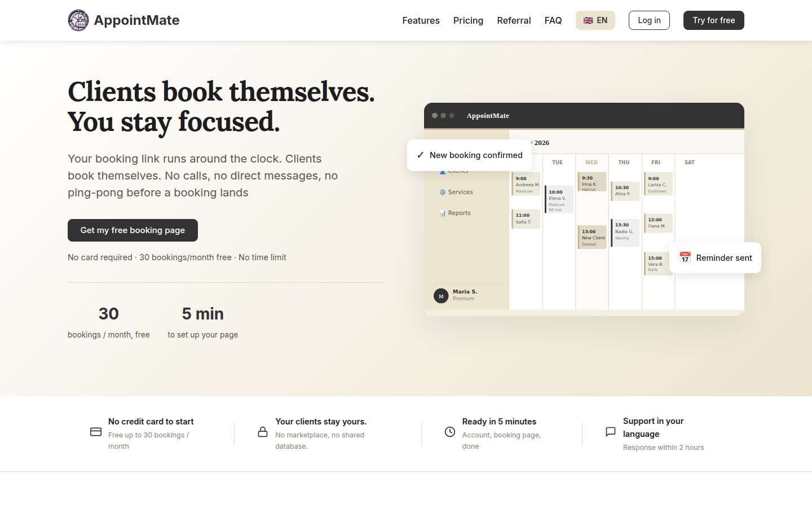Image resolution: width=812 pixels, height=508 pixels.
Task: Click "No credit card to start" heading
Action: coord(151,422)
